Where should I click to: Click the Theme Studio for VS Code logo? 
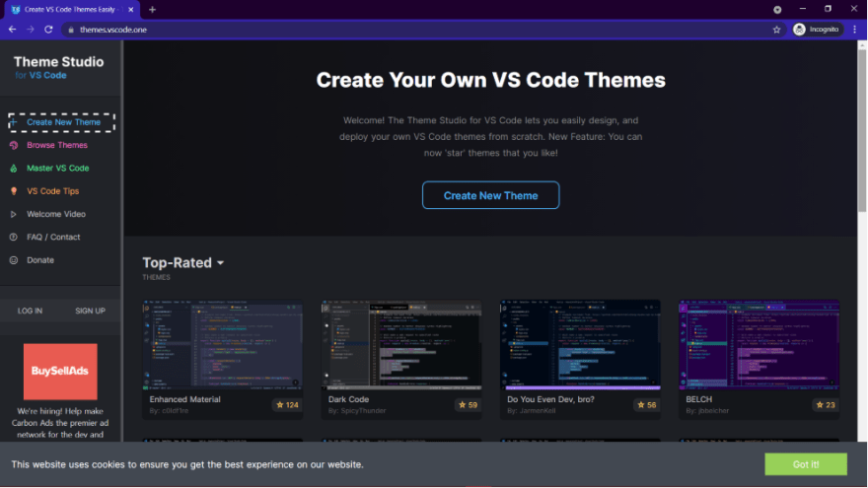pyautogui.click(x=58, y=67)
